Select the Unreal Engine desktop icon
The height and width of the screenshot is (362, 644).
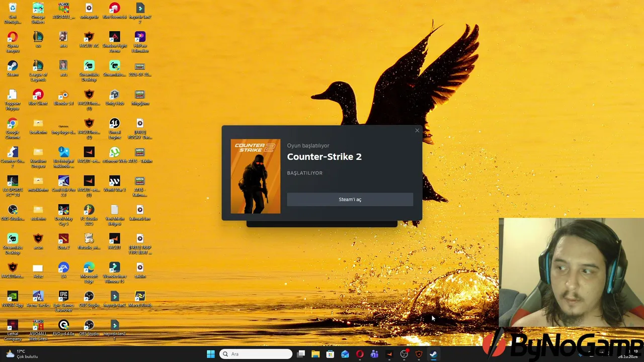[115, 129]
